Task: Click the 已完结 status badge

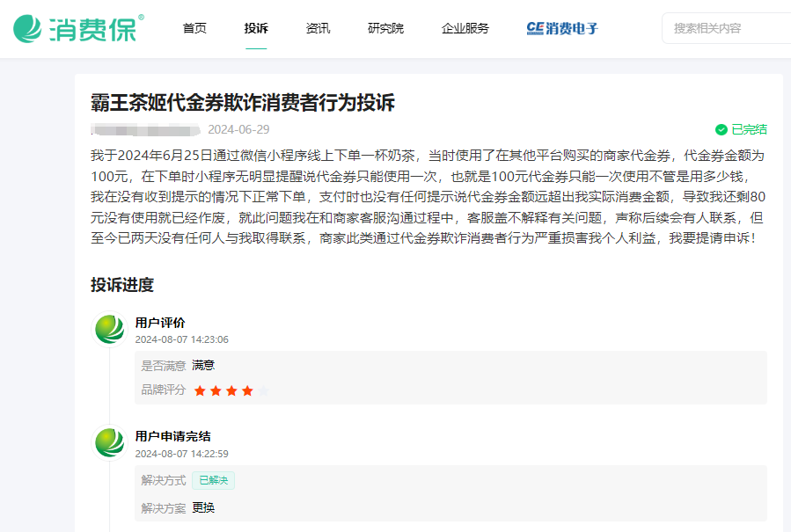Action: point(743,129)
